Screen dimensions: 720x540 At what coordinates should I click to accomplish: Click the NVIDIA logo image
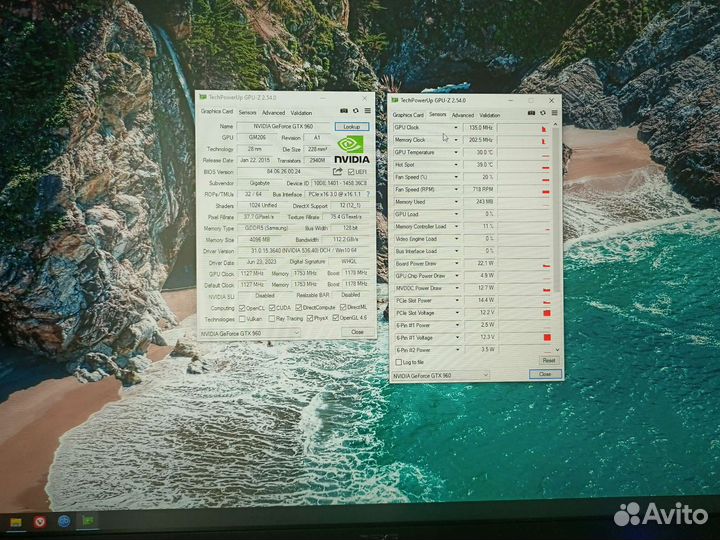pos(351,149)
